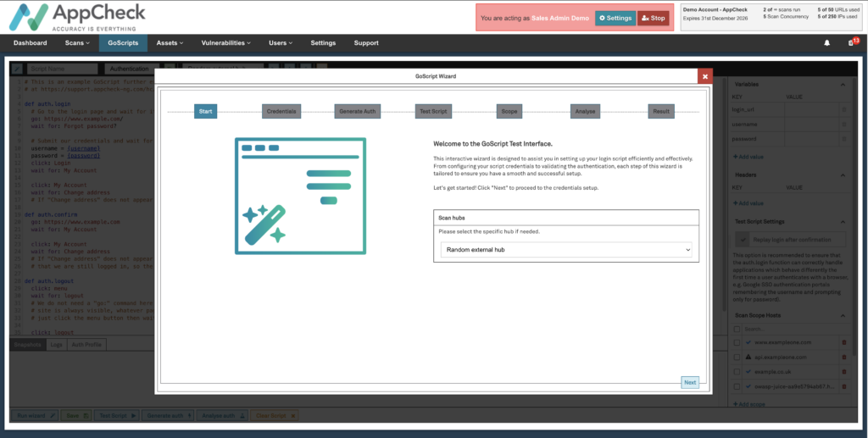Viewport: 868px width, 438px height.
Task: Toggle Replay login after confirmation
Action: coord(743,241)
